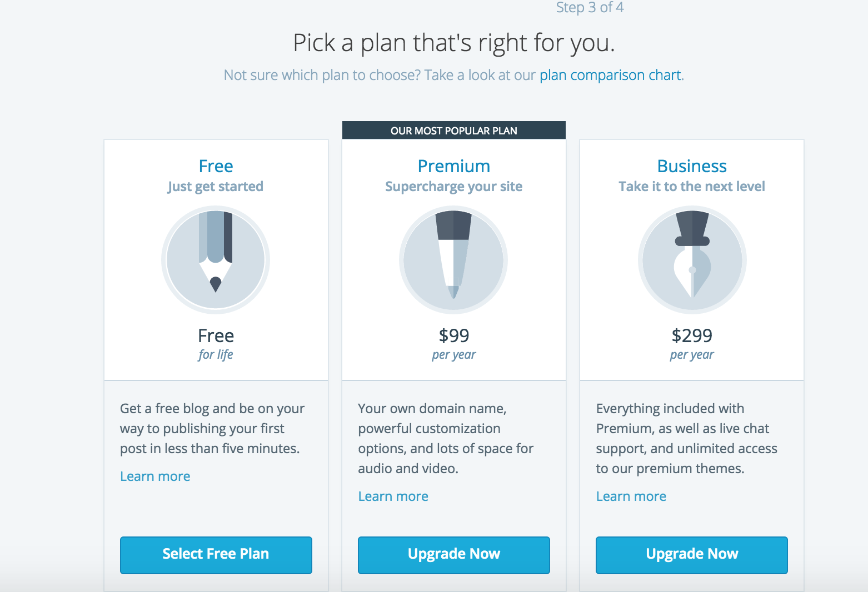Open Learn more under the Free plan

pyautogui.click(x=155, y=476)
